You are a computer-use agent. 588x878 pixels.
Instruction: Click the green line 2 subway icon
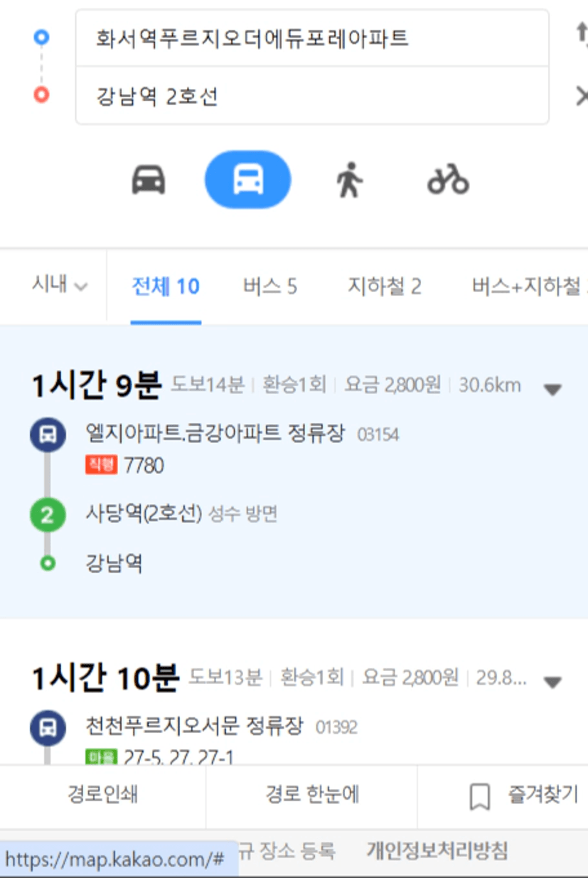(x=48, y=515)
